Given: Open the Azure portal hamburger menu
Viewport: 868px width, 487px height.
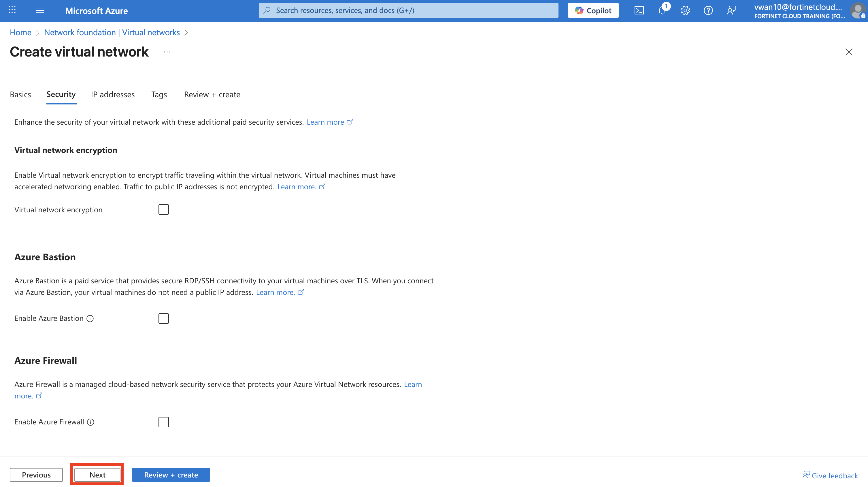Looking at the screenshot, I should tap(40, 10).
